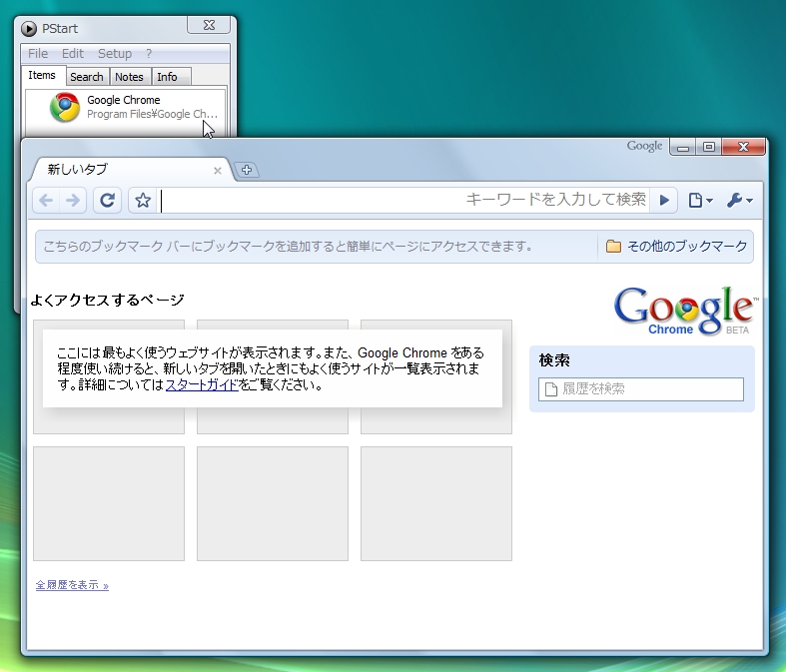Close the 新しいタブ tab
The height and width of the screenshot is (672, 786).
coord(218,171)
